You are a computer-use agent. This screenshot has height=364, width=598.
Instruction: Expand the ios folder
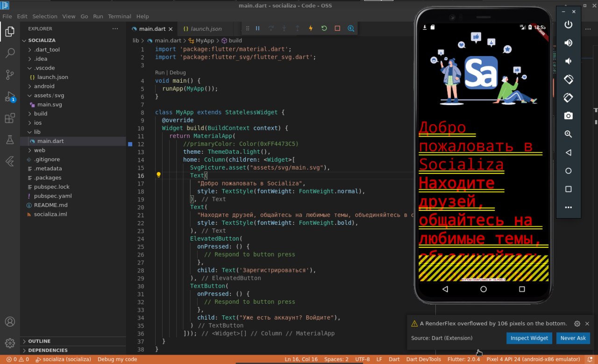coord(38,123)
